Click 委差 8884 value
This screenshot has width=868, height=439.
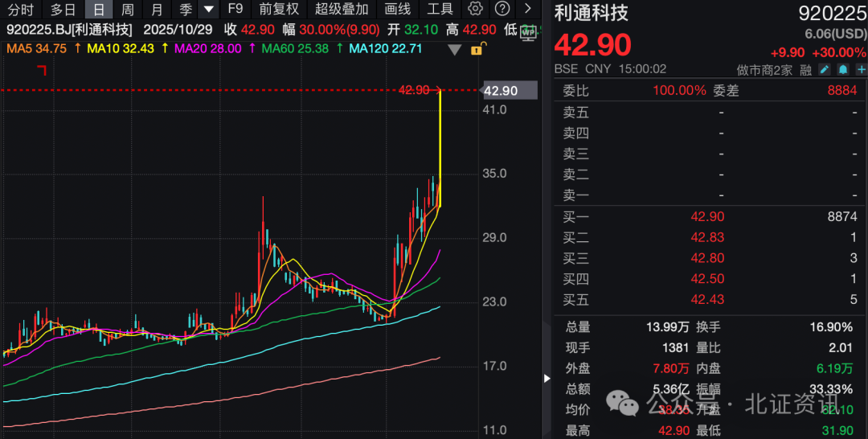click(842, 90)
